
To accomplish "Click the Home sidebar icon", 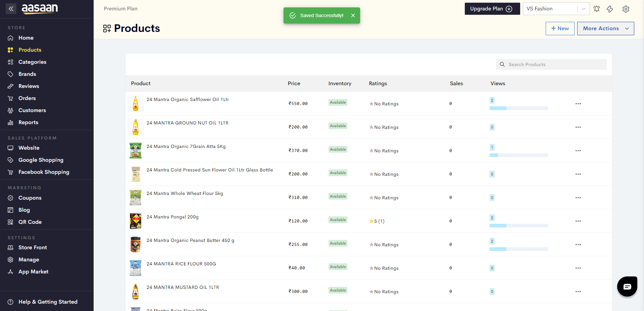I will (x=10, y=38).
